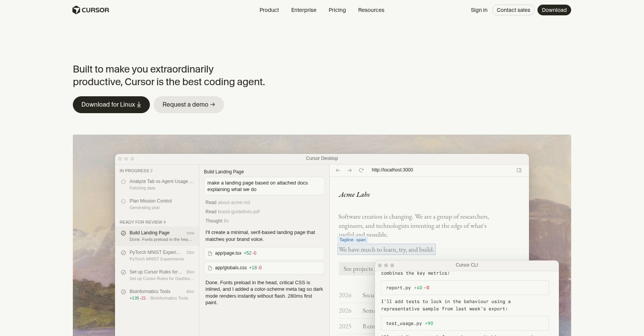This screenshot has width=644, height=336.
Task: Select the Bioinformatics Tools task
Action: pyautogui.click(x=157, y=295)
